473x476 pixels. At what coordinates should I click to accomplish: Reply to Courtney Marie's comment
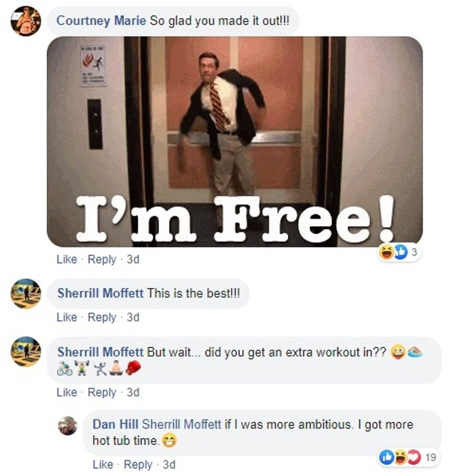[x=102, y=259]
